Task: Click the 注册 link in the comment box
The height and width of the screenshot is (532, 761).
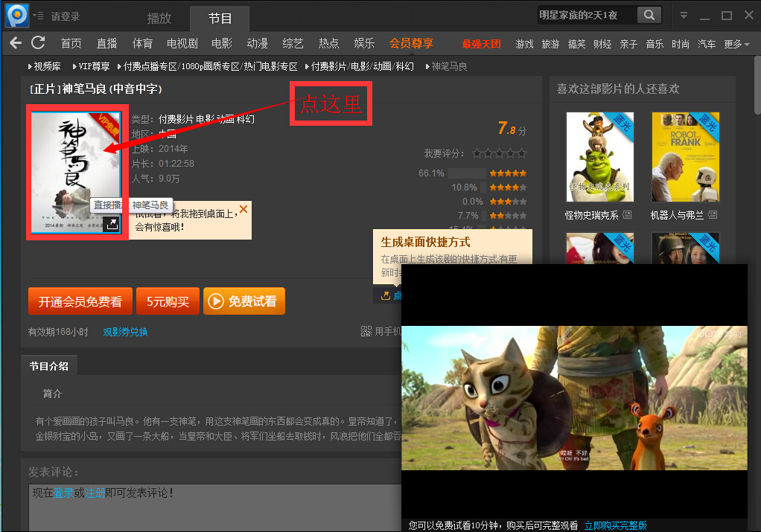Action: [x=95, y=493]
